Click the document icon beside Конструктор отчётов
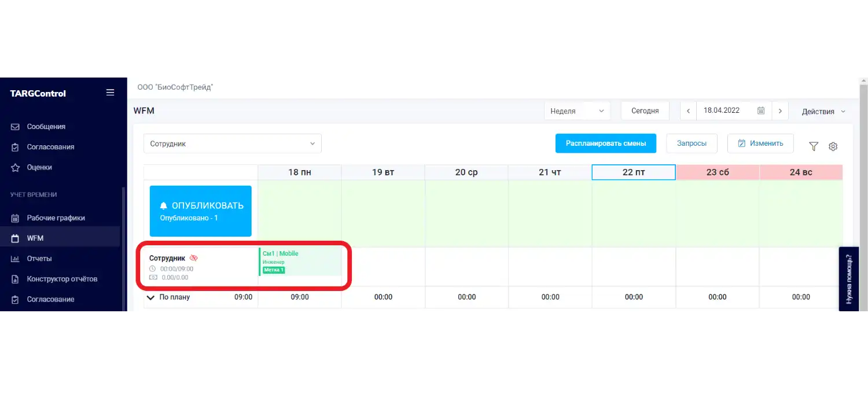 click(x=16, y=279)
